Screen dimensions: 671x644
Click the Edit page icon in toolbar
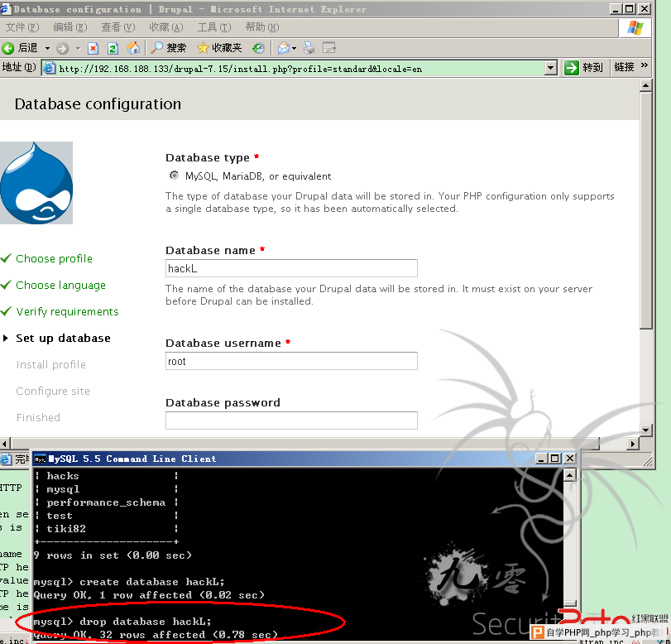click(x=328, y=48)
